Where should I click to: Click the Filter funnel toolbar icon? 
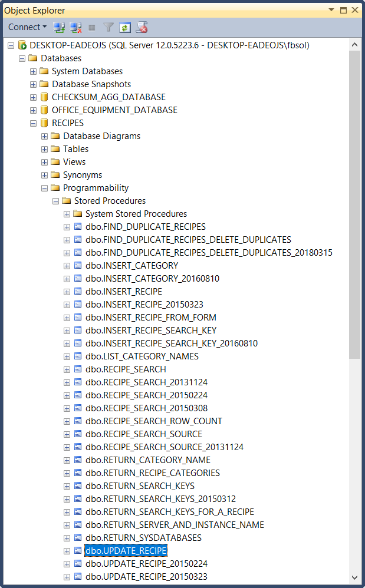(x=108, y=27)
